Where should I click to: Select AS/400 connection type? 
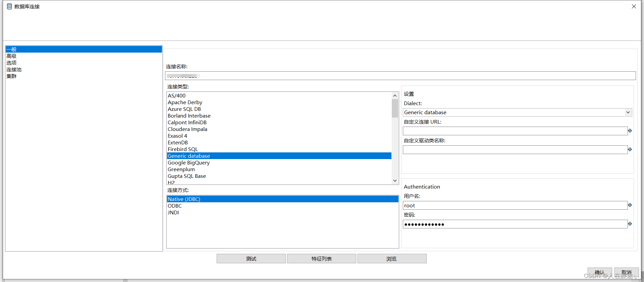click(279, 95)
